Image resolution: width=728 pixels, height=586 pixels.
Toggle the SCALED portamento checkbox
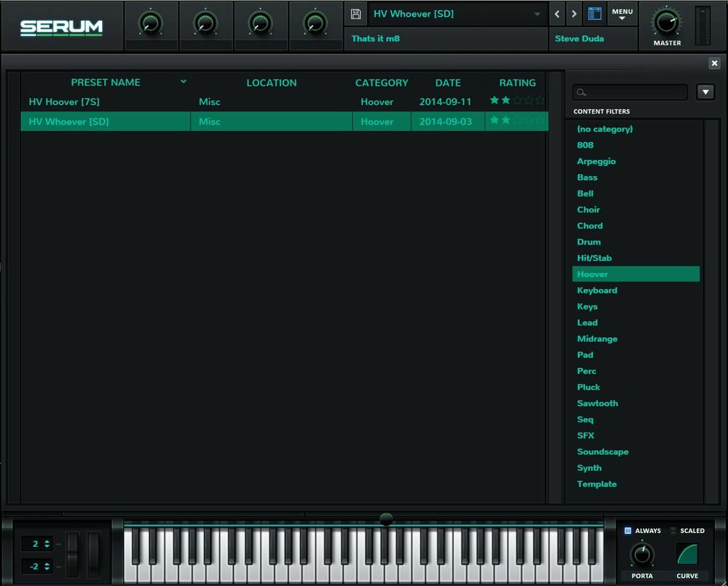click(673, 530)
